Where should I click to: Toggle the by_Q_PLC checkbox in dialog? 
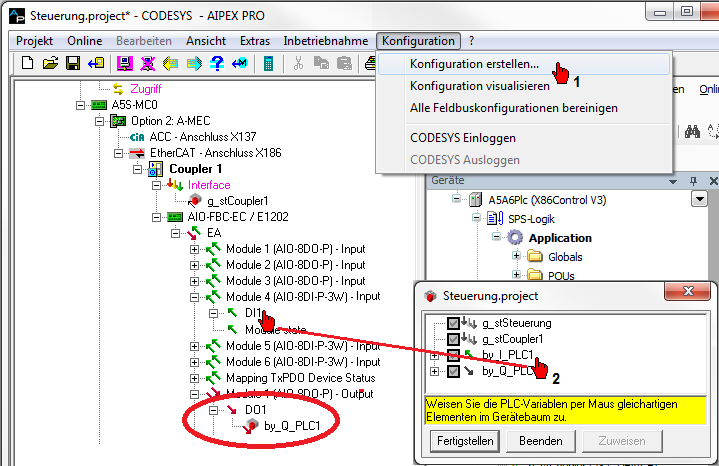pos(453,371)
